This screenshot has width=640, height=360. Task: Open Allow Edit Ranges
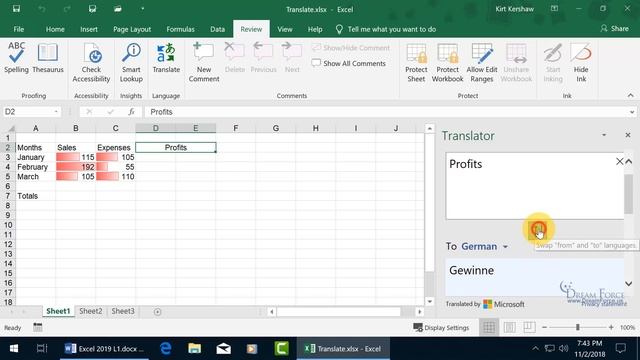tap(482, 62)
